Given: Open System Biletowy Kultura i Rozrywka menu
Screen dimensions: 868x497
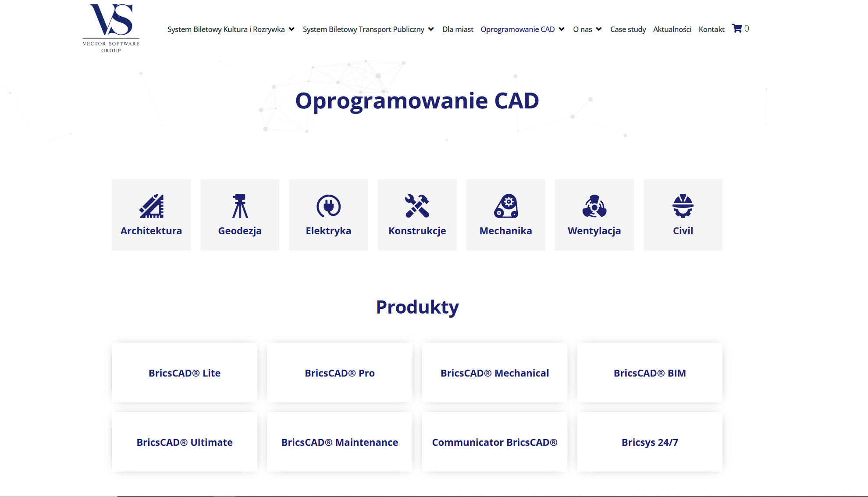Looking at the screenshot, I should pyautogui.click(x=226, y=29).
